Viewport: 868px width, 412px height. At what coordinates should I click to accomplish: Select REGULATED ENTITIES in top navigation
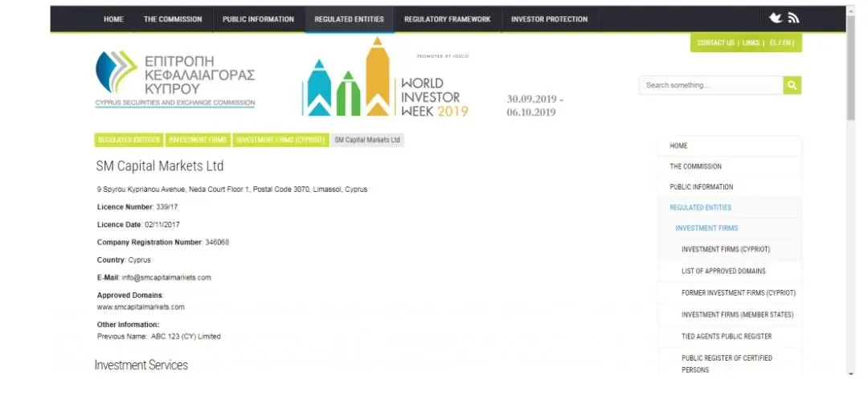[350, 18]
